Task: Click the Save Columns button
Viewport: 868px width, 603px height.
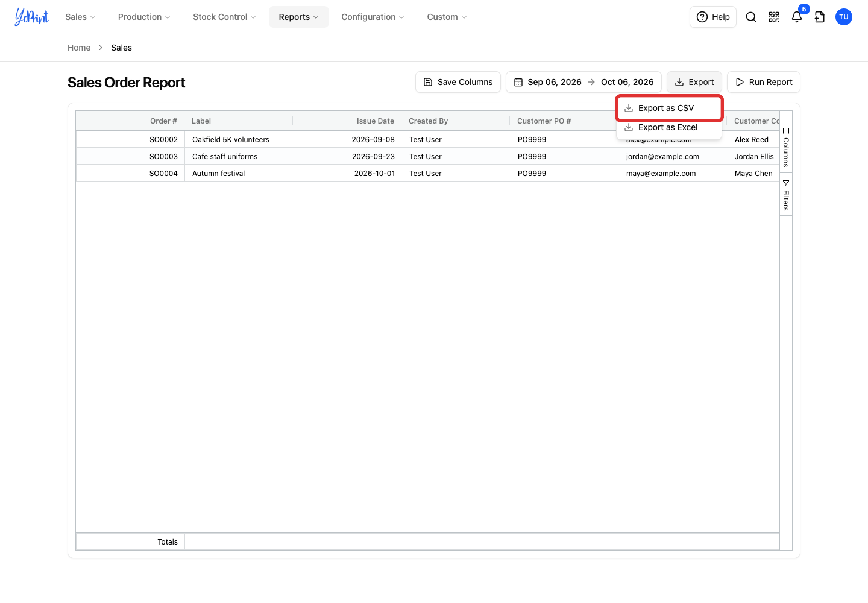Action: coord(458,82)
